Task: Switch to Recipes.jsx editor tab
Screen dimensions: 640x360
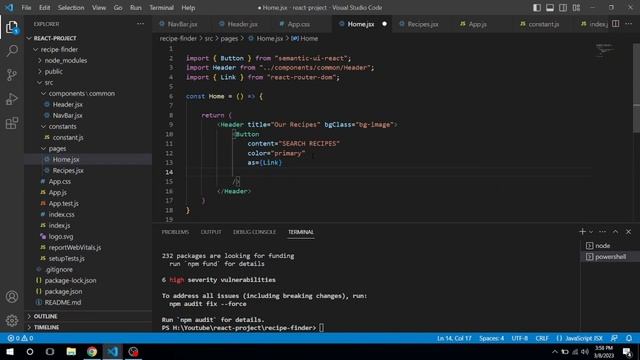Action: pyautogui.click(x=423, y=24)
